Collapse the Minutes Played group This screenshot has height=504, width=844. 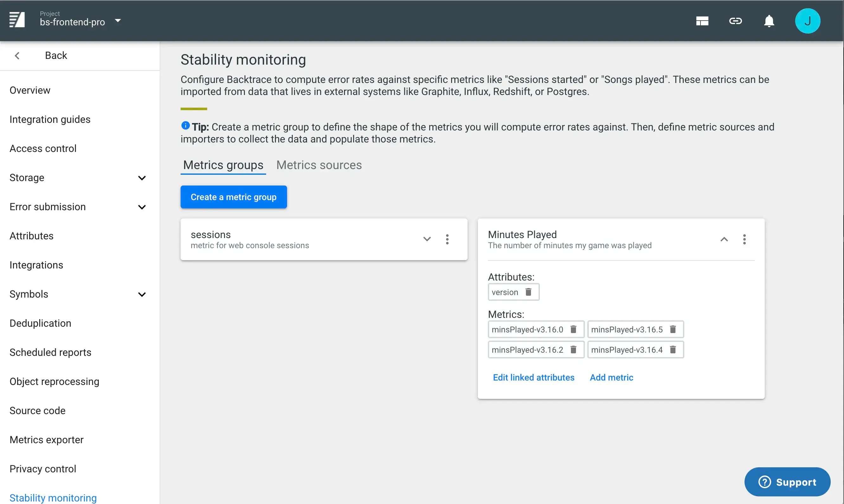(x=724, y=239)
